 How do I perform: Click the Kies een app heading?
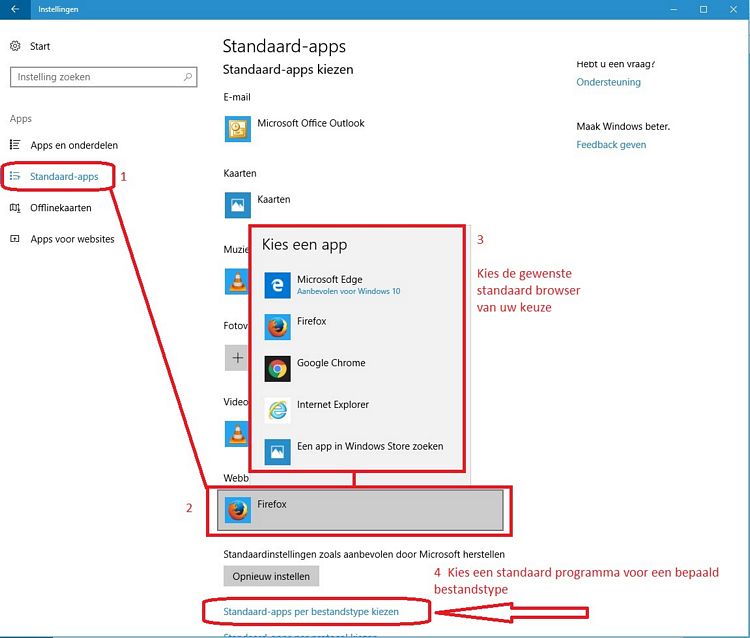point(305,244)
